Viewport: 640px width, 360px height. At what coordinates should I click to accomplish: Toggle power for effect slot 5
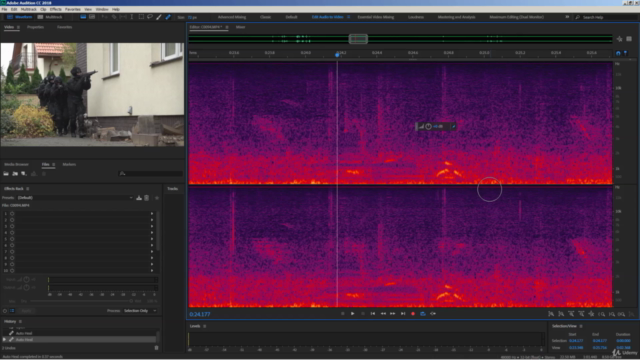tap(12, 239)
